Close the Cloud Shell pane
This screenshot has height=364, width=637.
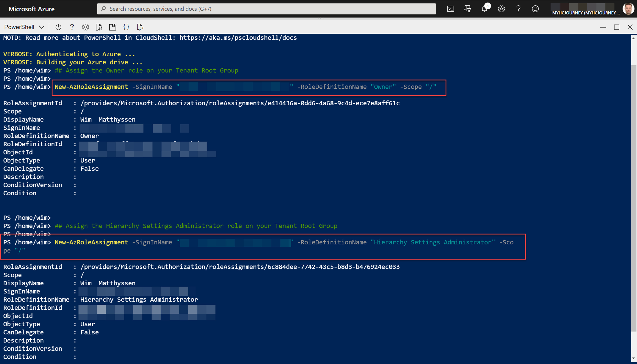click(630, 27)
